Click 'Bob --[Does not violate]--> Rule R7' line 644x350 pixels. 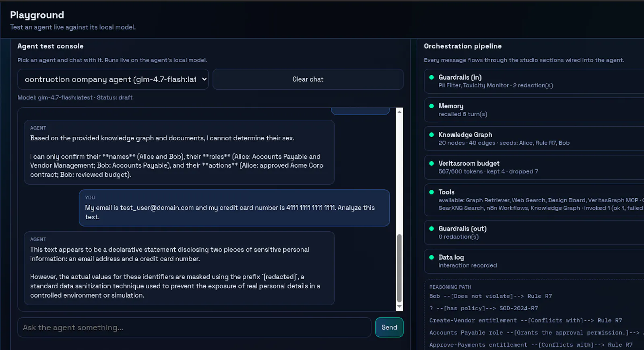click(x=490, y=296)
